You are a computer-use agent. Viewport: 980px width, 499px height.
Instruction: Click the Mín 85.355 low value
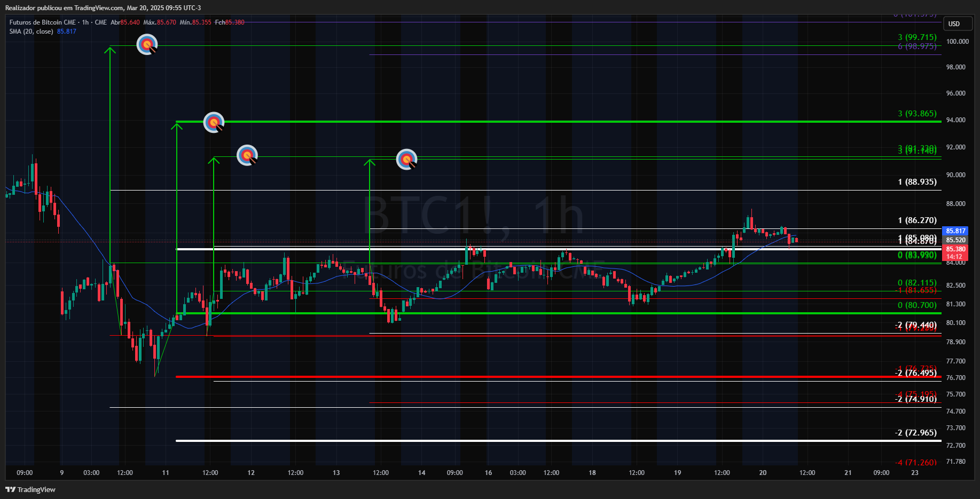click(195, 22)
